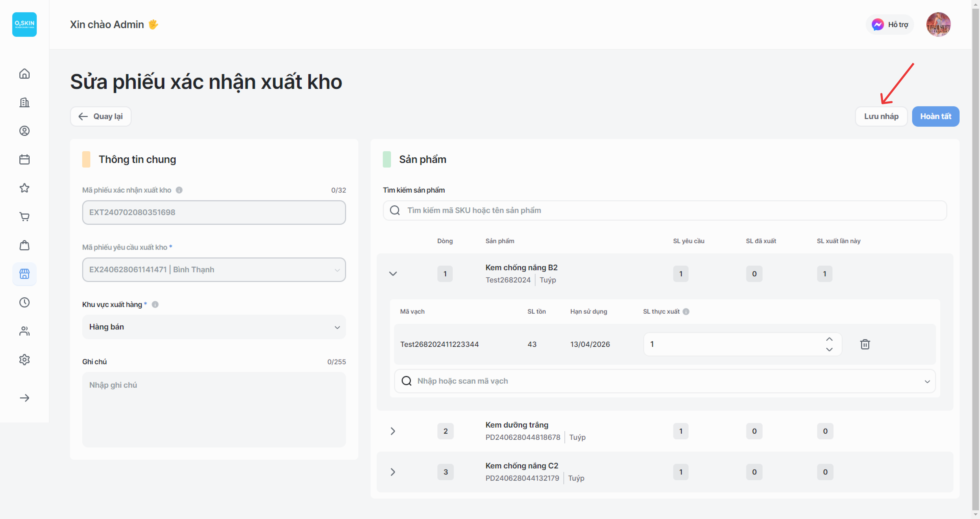Click the store warehouse sidebar icon
The image size is (980, 519).
point(24,274)
